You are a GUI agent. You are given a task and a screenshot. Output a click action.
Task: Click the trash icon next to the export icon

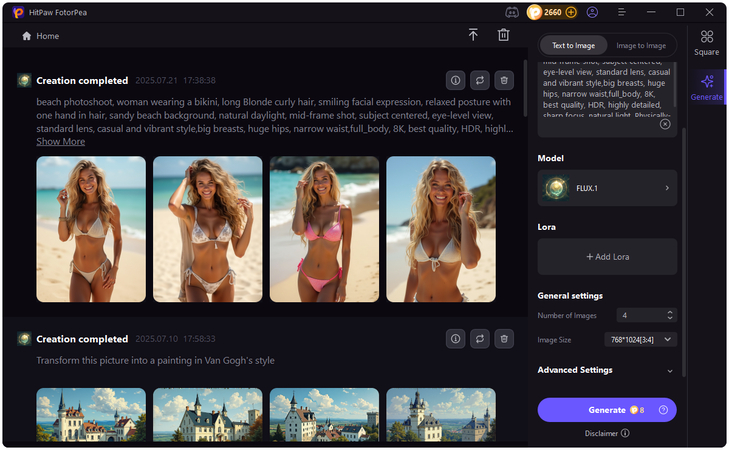(x=504, y=35)
